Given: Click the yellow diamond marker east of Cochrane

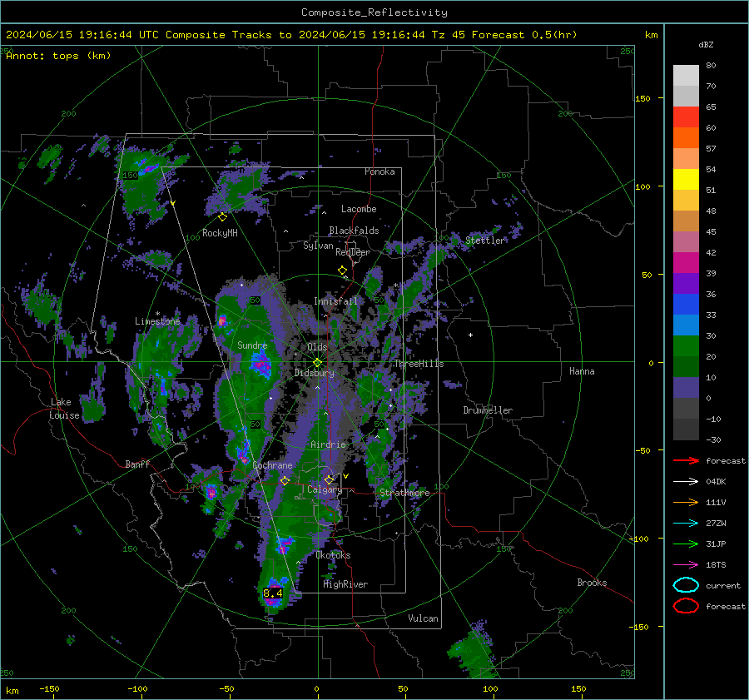Looking at the screenshot, I should point(285,480).
